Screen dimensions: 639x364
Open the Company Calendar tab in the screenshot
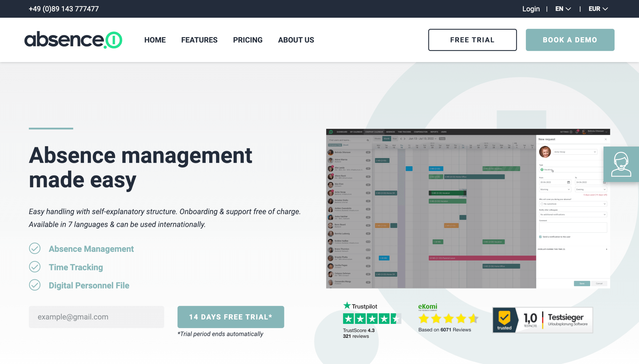pos(374,132)
